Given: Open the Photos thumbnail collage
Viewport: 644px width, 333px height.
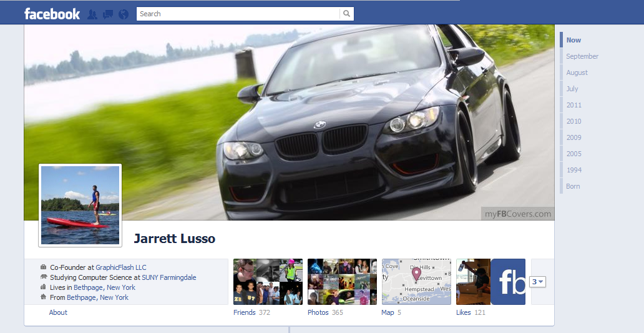Looking at the screenshot, I should [x=342, y=282].
